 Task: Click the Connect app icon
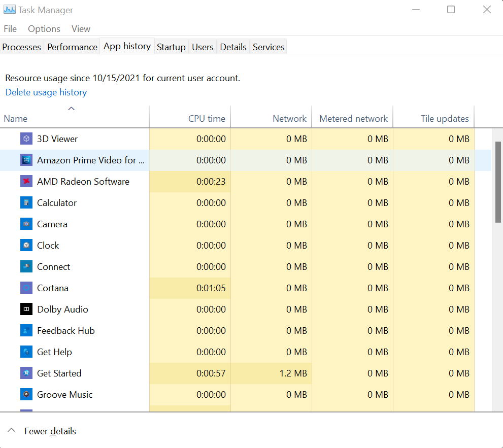coord(26,267)
